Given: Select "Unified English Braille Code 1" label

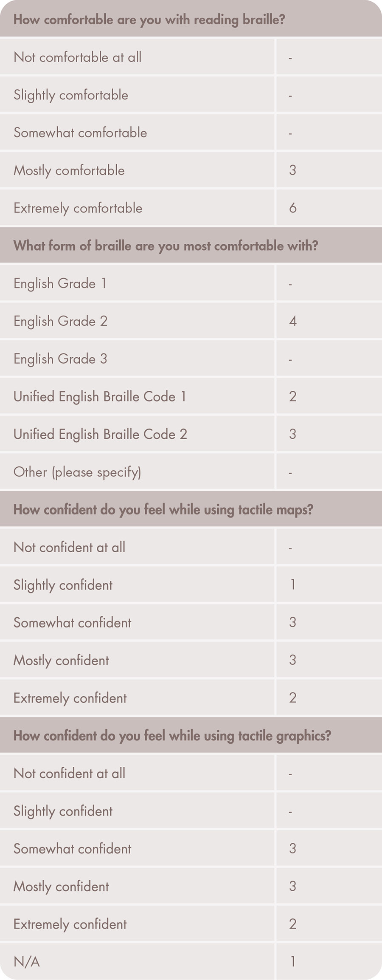Looking at the screenshot, I should (x=100, y=396).
